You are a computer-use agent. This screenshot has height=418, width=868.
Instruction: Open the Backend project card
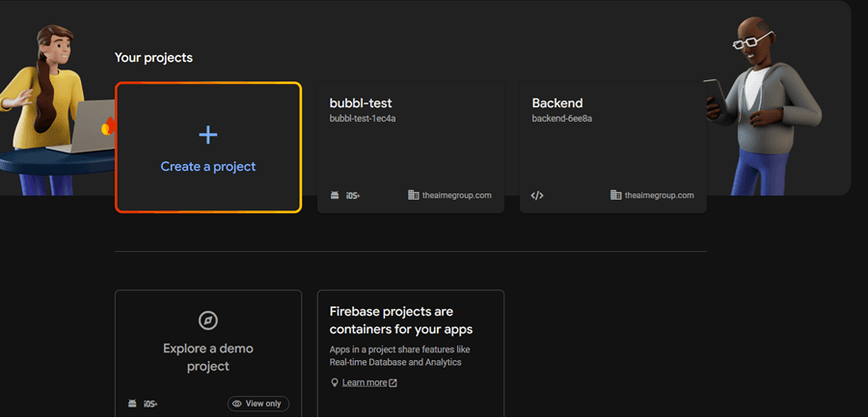(613, 148)
